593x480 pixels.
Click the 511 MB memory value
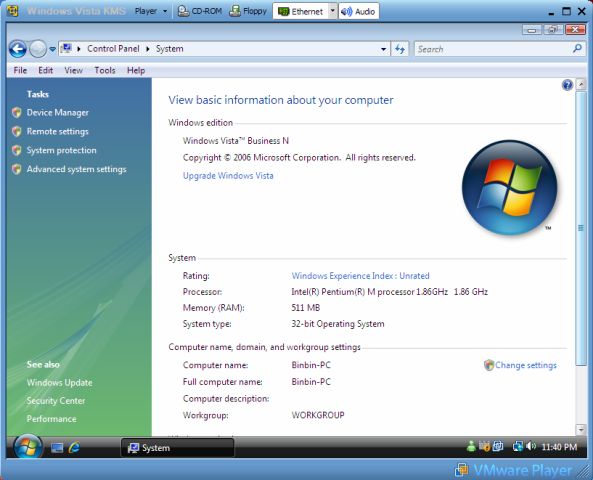tap(306, 308)
